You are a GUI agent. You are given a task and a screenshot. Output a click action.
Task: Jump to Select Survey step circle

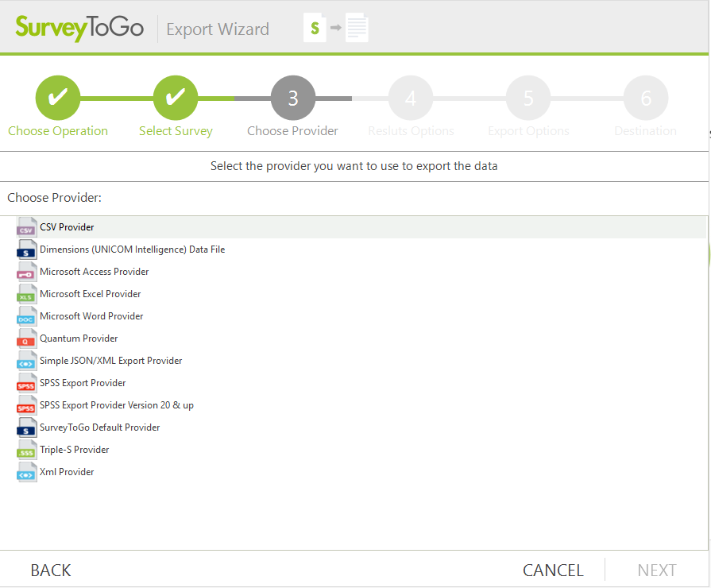pyautogui.click(x=176, y=98)
